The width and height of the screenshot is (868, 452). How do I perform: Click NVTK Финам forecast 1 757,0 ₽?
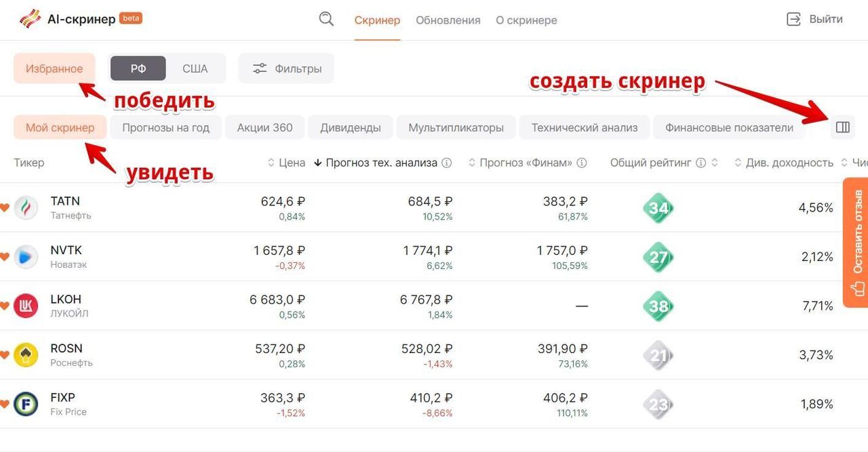(562, 251)
